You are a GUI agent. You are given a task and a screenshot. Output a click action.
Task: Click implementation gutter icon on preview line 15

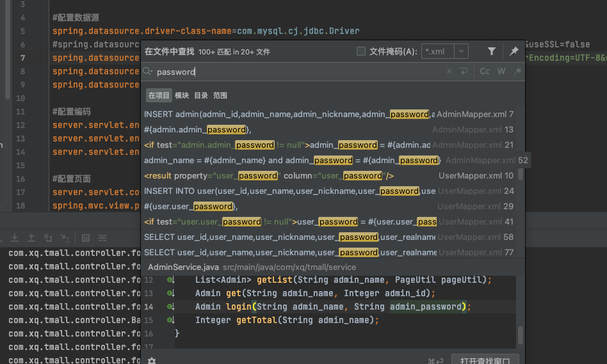click(171, 320)
